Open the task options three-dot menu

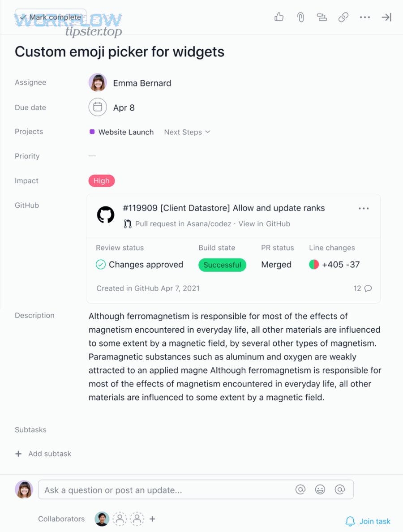click(364, 17)
